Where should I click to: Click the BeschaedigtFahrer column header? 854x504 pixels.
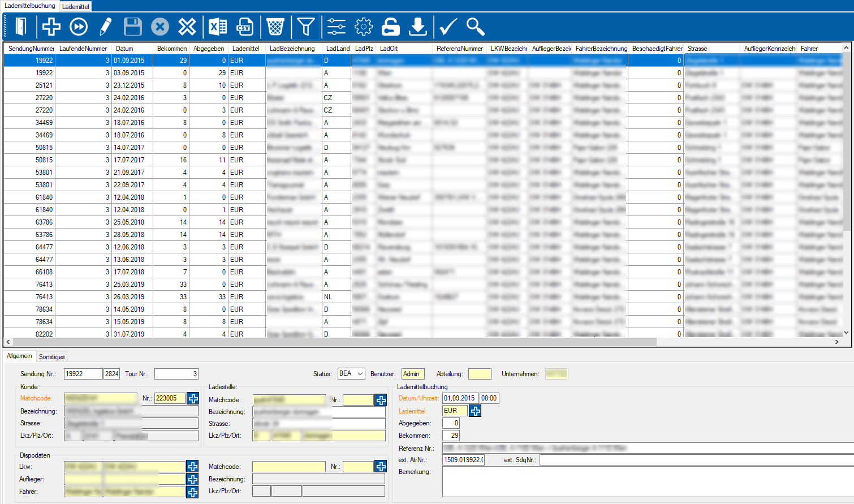pyautogui.click(x=656, y=49)
